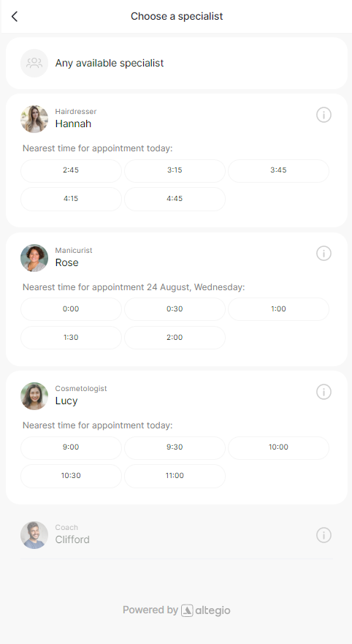Choose the 3:45 slot for Hannah
Viewport: 352px width, 644px height.
click(278, 170)
